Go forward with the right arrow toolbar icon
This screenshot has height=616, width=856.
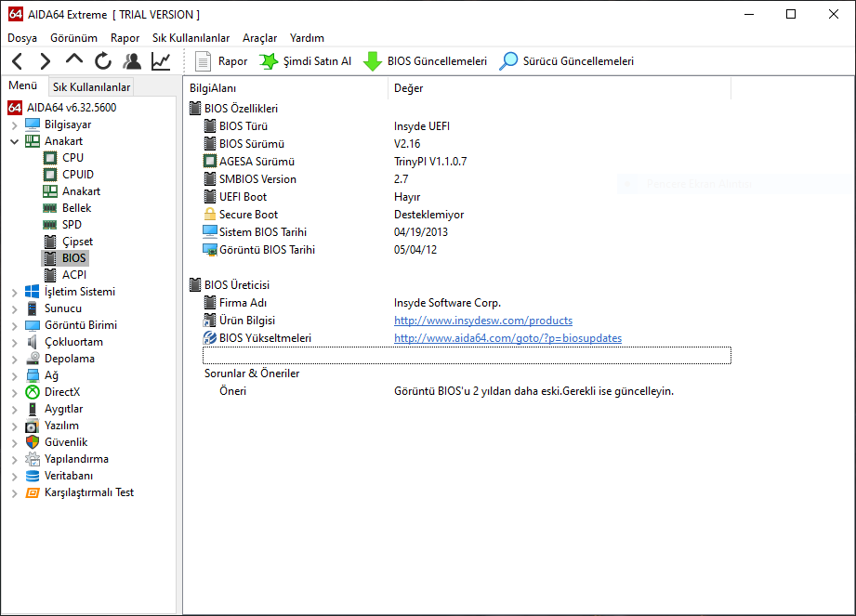(46, 61)
